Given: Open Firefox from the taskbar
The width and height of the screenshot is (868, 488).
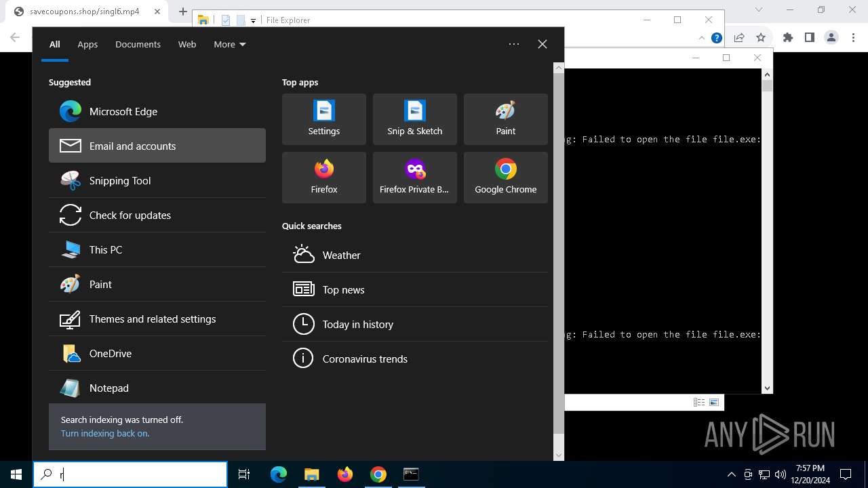Looking at the screenshot, I should [x=344, y=474].
